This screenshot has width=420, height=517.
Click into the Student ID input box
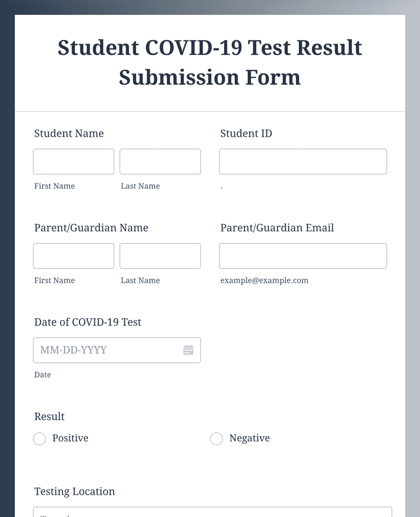pos(303,162)
